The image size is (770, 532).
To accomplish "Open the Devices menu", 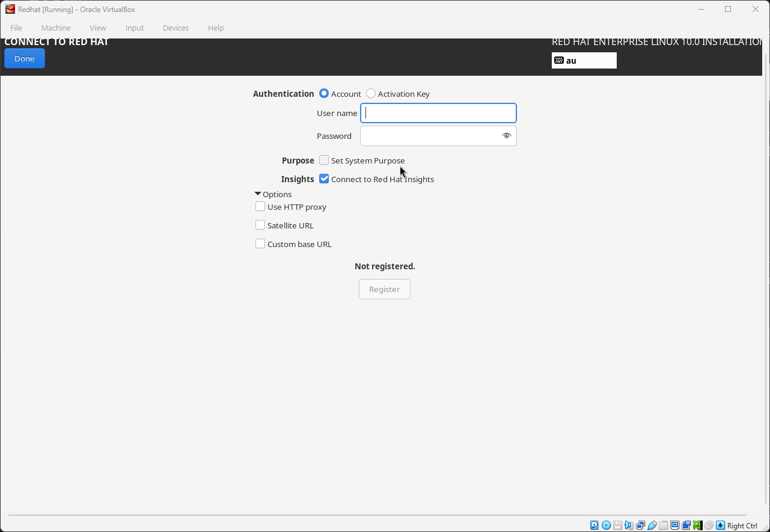I will (x=175, y=28).
